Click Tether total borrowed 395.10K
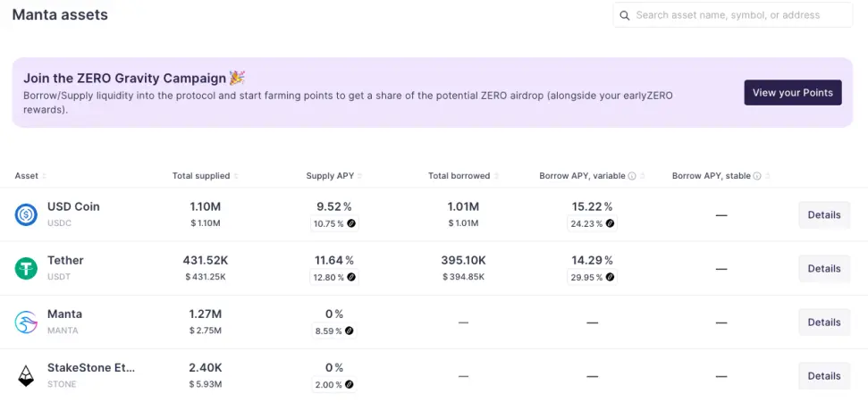Image resolution: width=868 pixels, height=402 pixels. tap(463, 260)
